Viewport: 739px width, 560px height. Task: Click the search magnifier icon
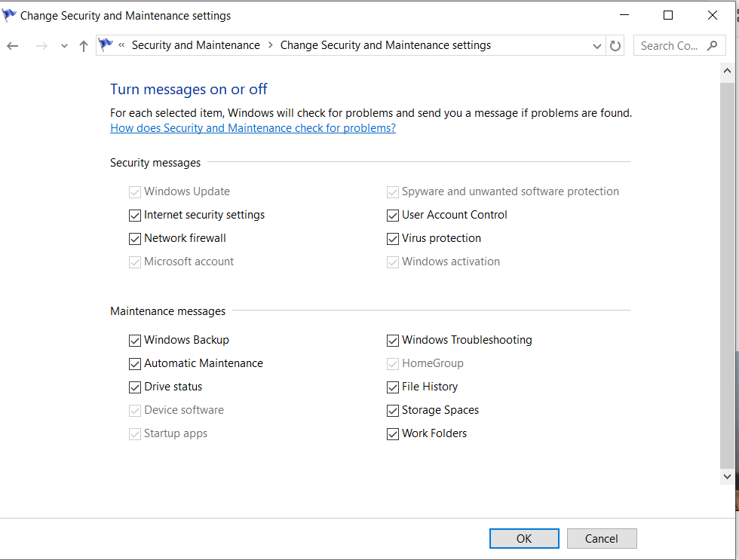click(712, 46)
